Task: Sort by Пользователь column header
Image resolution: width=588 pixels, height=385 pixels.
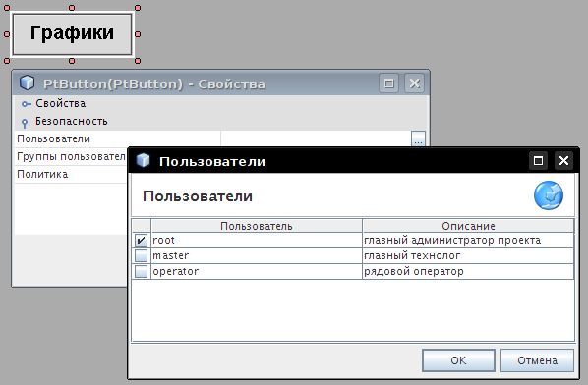Action: coord(257,226)
